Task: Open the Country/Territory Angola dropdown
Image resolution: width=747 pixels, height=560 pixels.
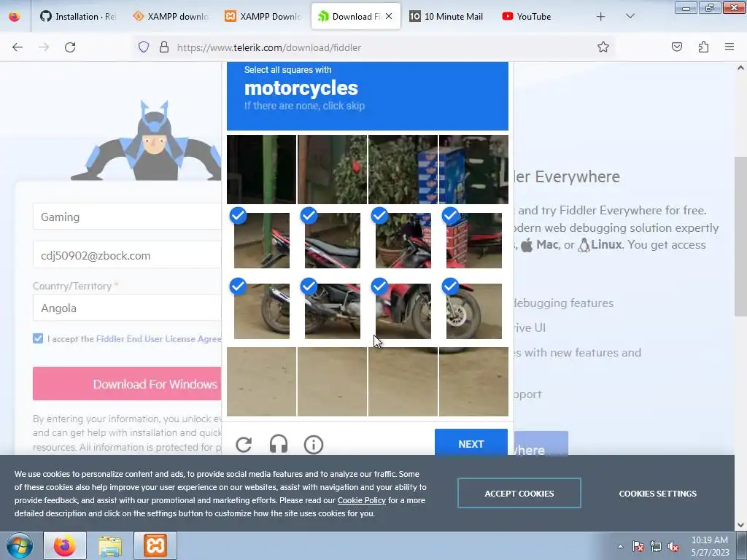Action: pyautogui.click(x=127, y=308)
